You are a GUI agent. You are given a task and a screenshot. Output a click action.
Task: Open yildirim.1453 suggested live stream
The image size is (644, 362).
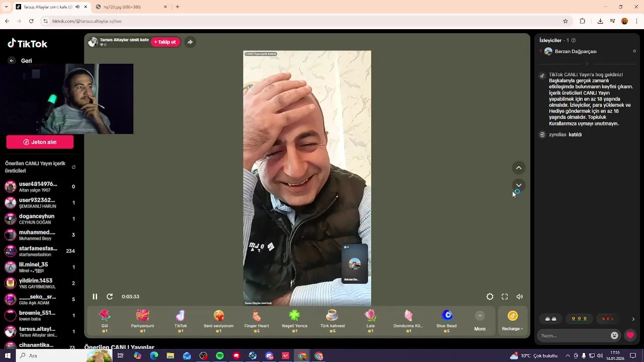[40, 283]
